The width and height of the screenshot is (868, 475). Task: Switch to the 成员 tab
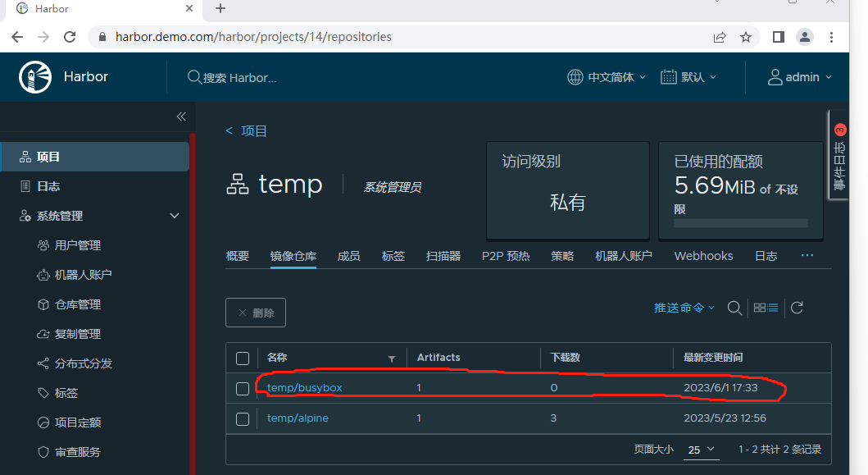click(348, 256)
